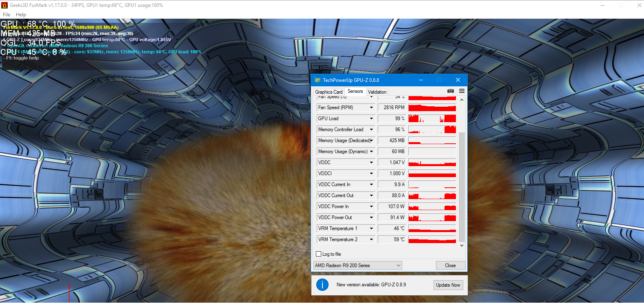Select the Sensors tab
The height and width of the screenshot is (303, 644).
(x=355, y=91)
